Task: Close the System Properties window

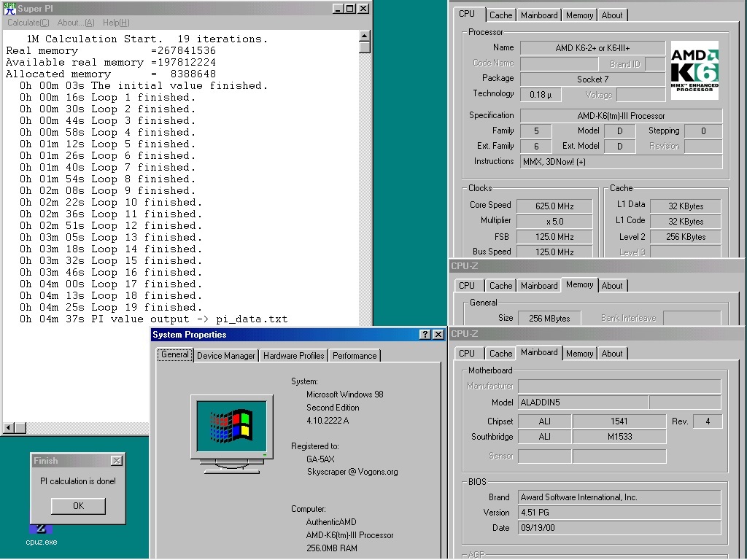Action: pyautogui.click(x=438, y=335)
